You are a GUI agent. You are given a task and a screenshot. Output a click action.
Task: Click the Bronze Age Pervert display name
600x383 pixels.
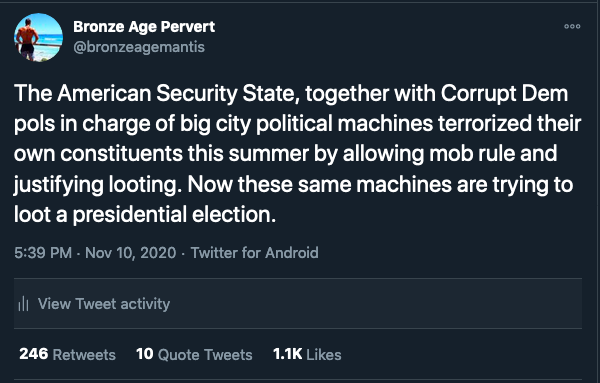click(144, 27)
